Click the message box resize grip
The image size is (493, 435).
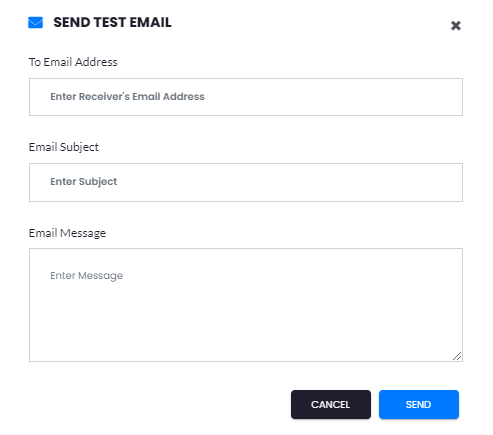(457, 356)
